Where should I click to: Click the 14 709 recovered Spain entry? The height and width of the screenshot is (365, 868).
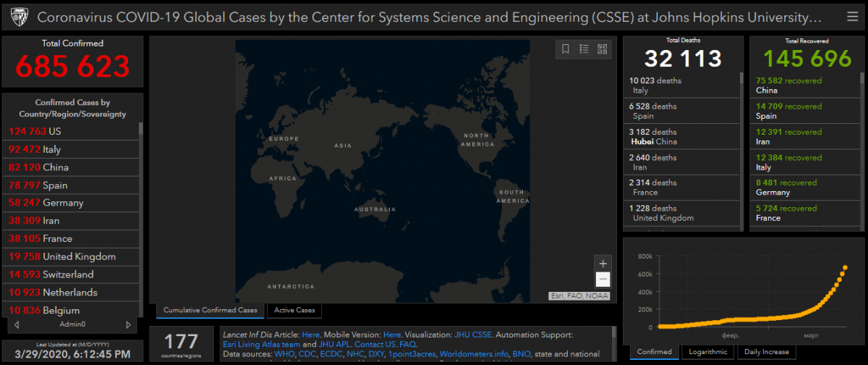804,111
